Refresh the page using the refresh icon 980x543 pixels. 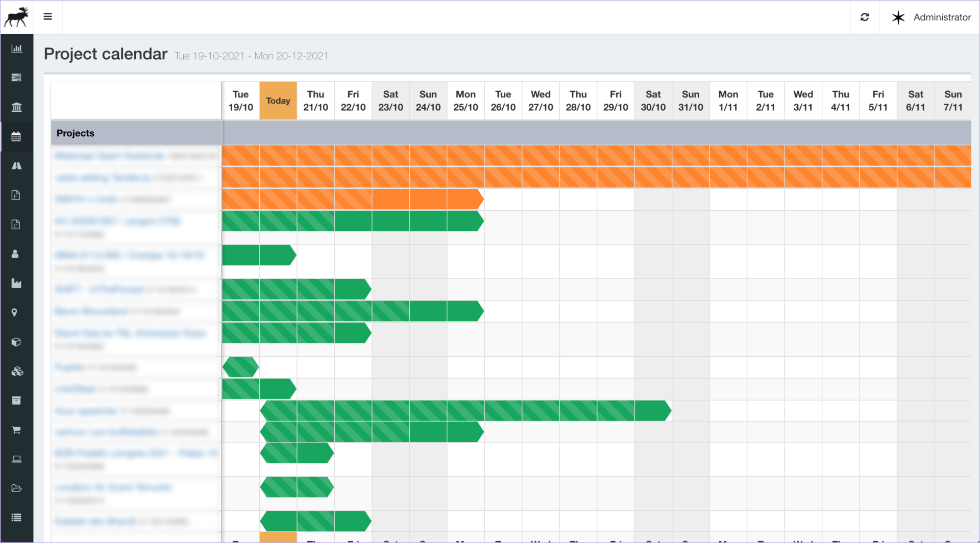pyautogui.click(x=865, y=17)
